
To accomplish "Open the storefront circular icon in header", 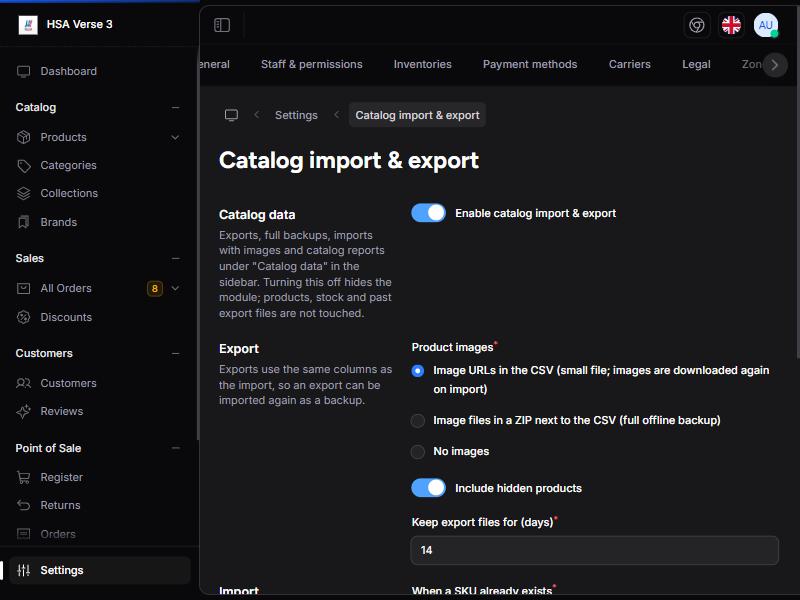I will tap(696, 25).
